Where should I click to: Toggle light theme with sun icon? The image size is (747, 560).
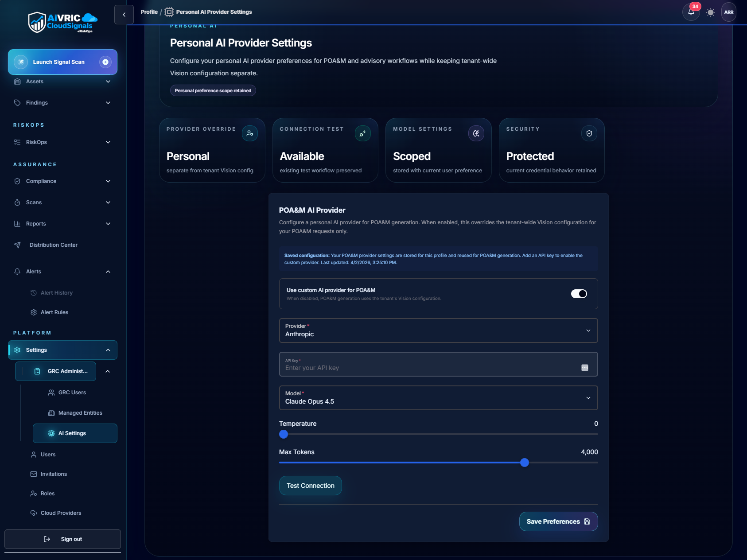(x=711, y=12)
